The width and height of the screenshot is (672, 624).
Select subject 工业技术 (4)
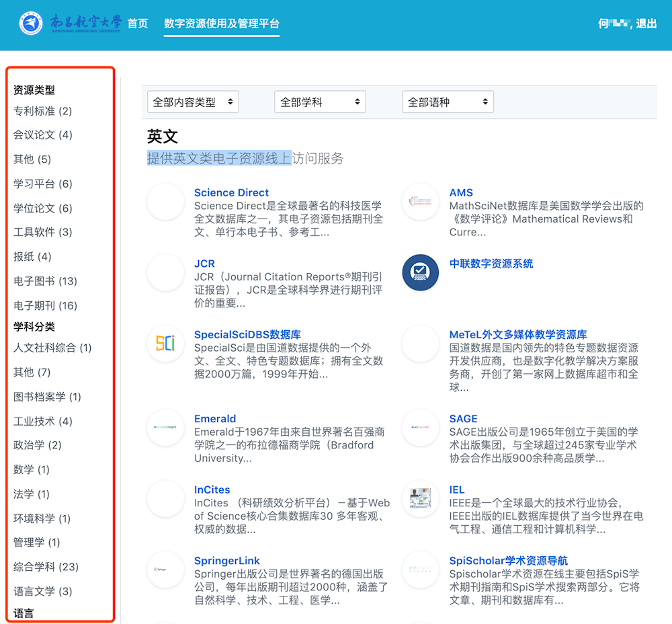coord(43,421)
